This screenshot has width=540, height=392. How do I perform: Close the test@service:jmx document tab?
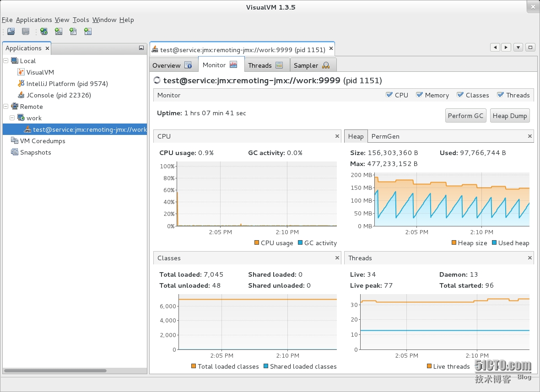point(331,48)
